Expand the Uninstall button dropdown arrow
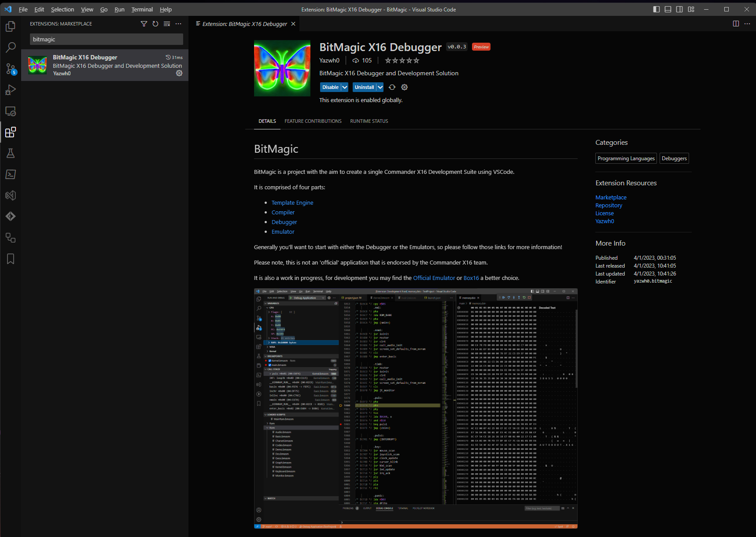Screen dimensions: 756x537 380,87
